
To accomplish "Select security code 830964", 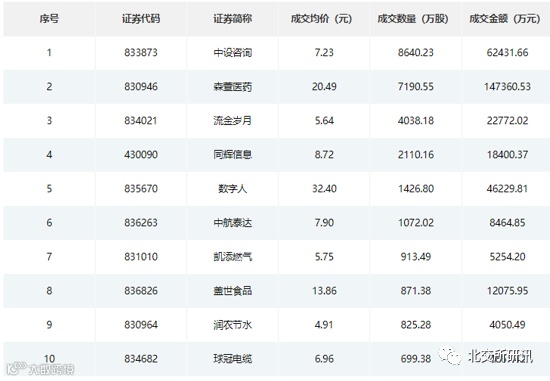I will pyautogui.click(x=141, y=325).
